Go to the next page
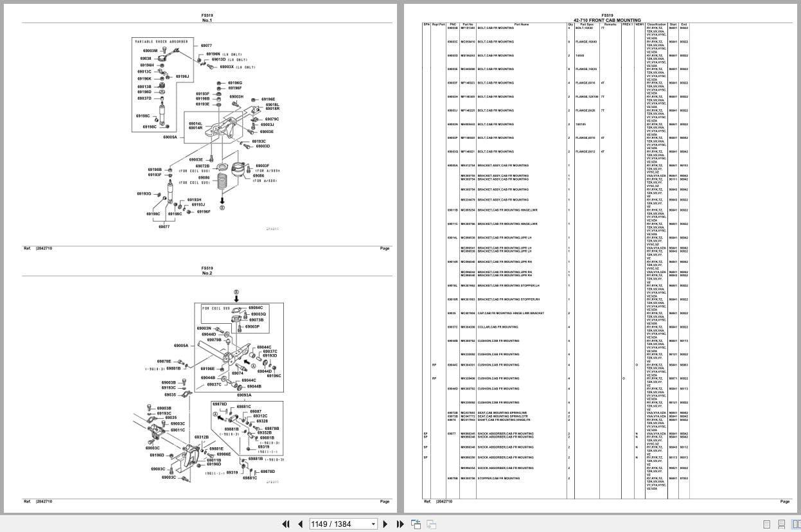This screenshot has height=532, width=801. pyautogui.click(x=385, y=524)
